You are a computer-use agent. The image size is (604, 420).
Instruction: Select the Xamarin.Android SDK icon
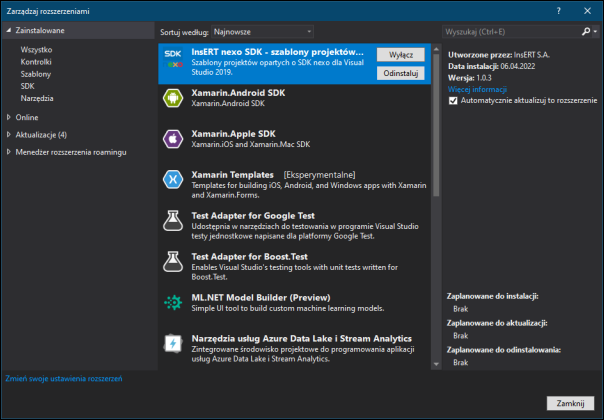[x=172, y=97]
